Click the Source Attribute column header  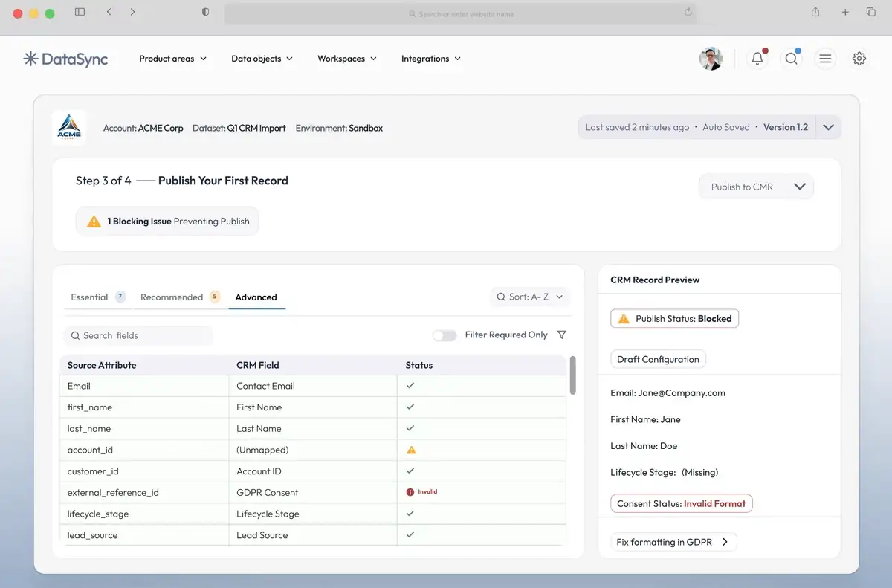102,365
